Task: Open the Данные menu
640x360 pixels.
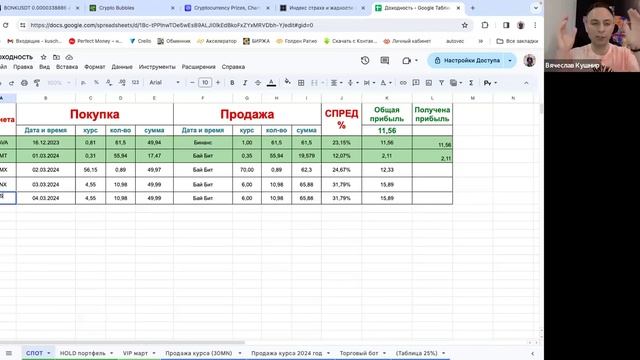Action: pyautogui.click(x=122, y=67)
